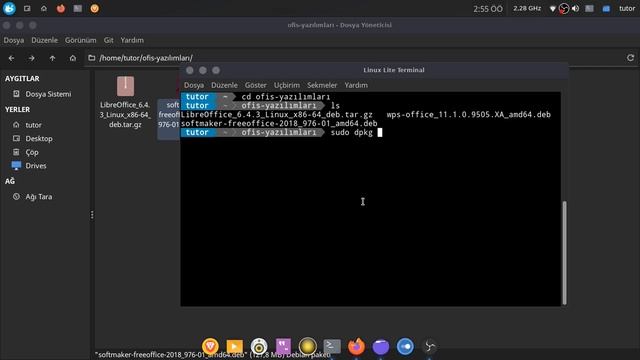640x360 pixels.
Task: Click the show desktop icon in top panel
Action: pyautogui.click(x=27, y=8)
